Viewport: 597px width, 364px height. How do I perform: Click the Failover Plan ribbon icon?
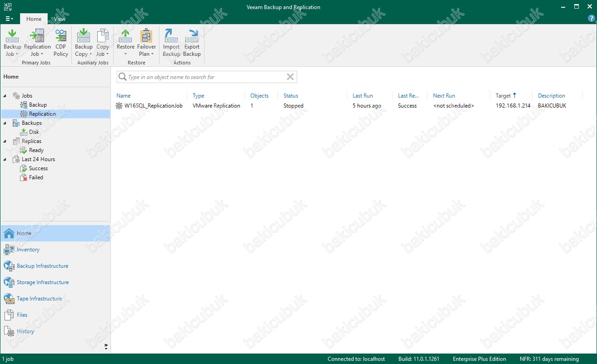tap(146, 35)
